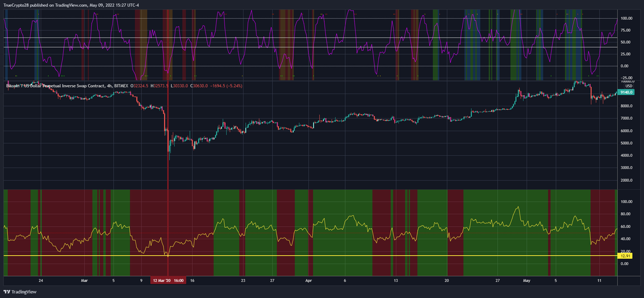Viewport: 644px width, 298px height.
Task: Click the 'May' label on time axis
Action: click(526, 280)
